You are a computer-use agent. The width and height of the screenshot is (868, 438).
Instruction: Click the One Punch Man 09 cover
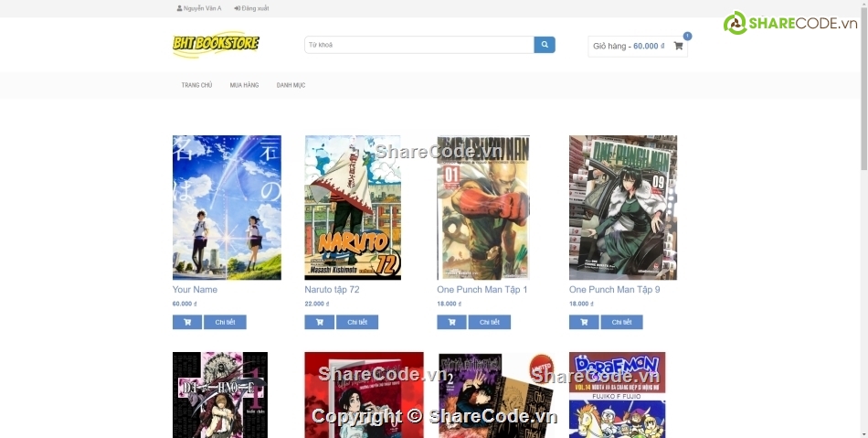(623, 208)
